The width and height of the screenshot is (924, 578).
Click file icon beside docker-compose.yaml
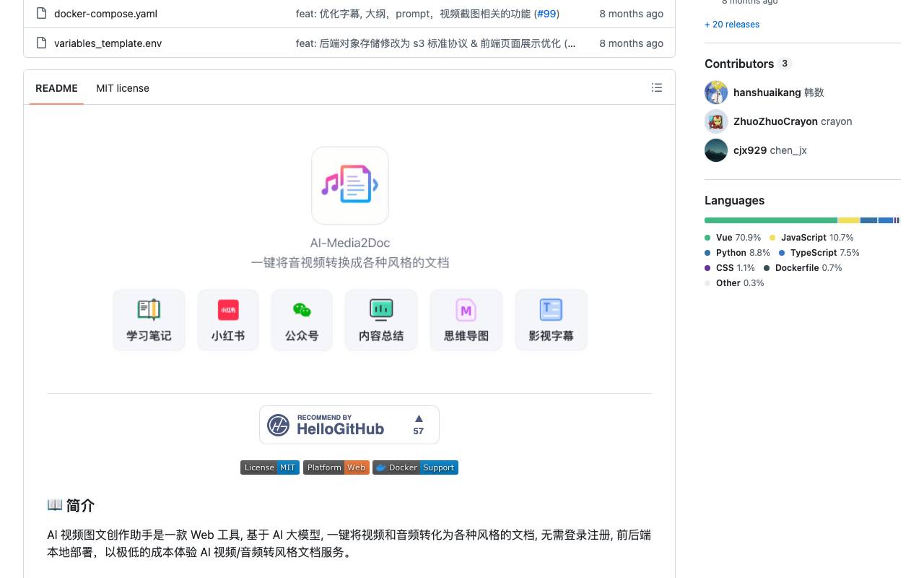point(41,13)
